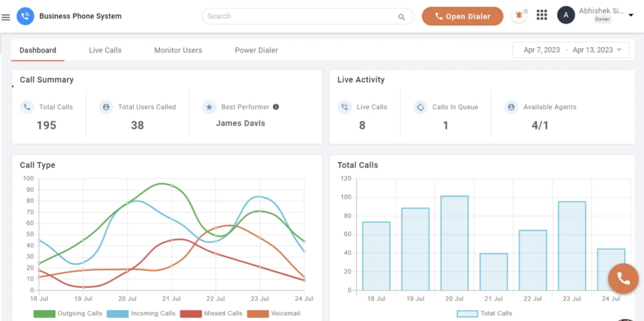Click the total calls value 195
Image resolution: width=644 pixels, height=321 pixels.
47,126
